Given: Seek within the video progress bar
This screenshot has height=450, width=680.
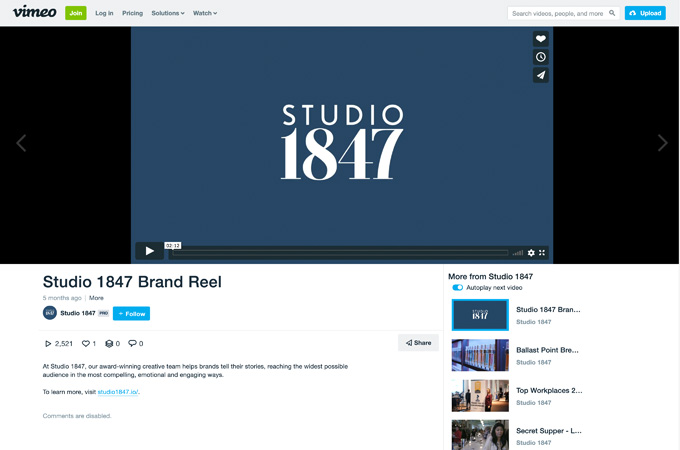Looking at the screenshot, I should 340,253.
